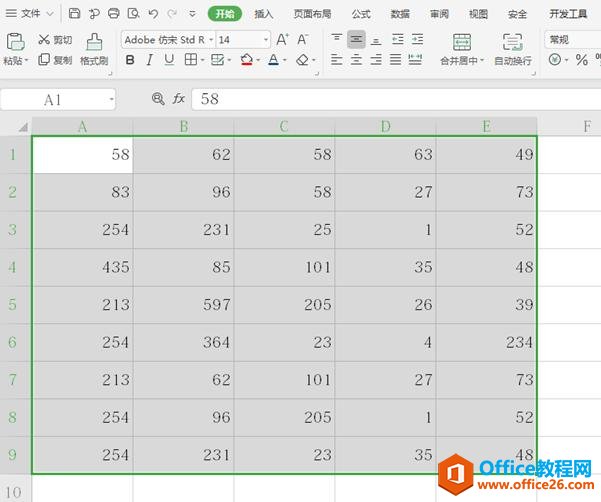Click the justify alignment icon
Viewport: 601px width, 502px height.
pos(396,60)
